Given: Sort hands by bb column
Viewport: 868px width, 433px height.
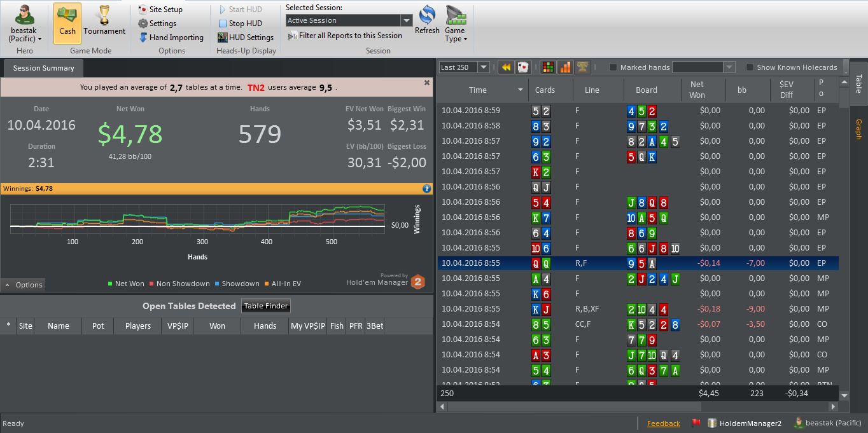Looking at the screenshot, I should tap(741, 90).
